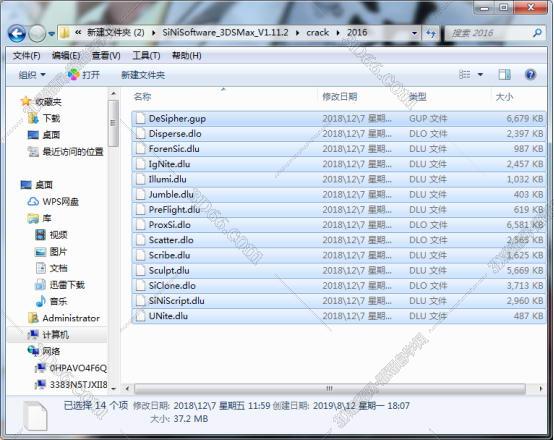Change view with the view mode icon

coord(464,74)
